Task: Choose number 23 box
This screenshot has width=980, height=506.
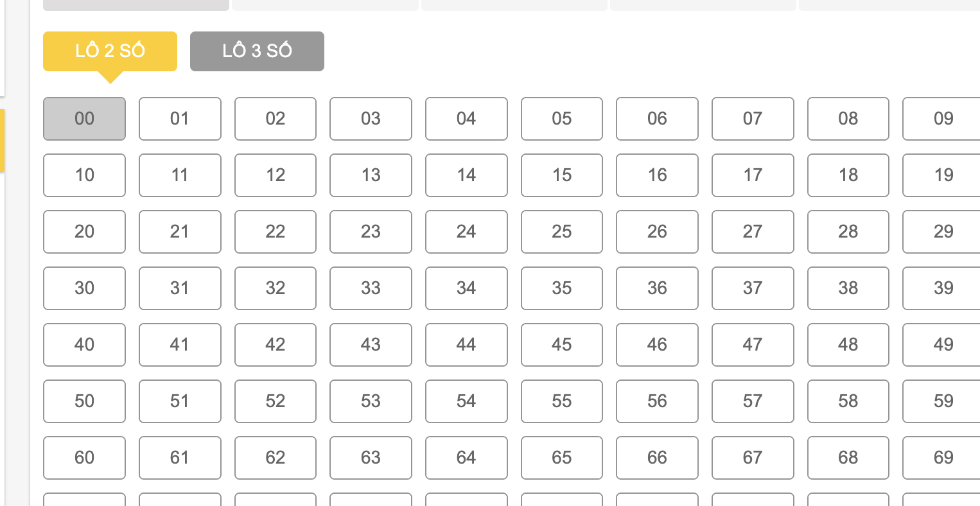Action: pyautogui.click(x=371, y=232)
